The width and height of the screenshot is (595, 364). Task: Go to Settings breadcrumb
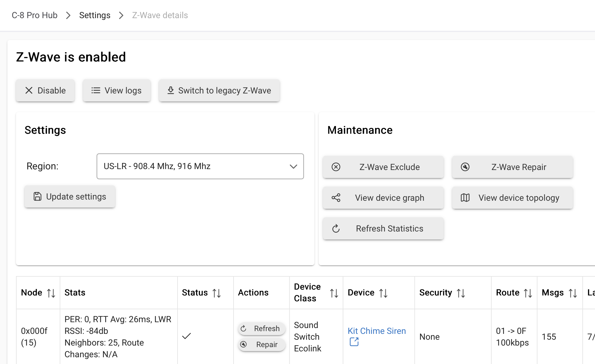click(x=95, y=15)
